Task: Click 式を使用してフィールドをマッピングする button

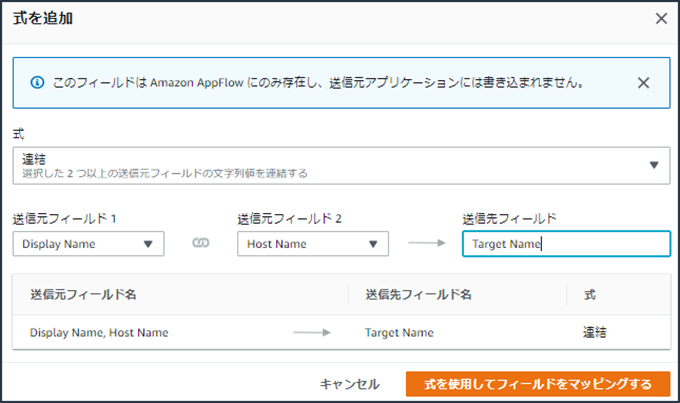Action: coord(537,384)
